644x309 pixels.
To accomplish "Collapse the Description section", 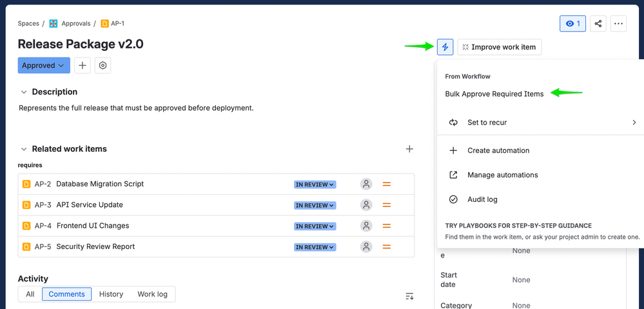I will click(24, 92).
